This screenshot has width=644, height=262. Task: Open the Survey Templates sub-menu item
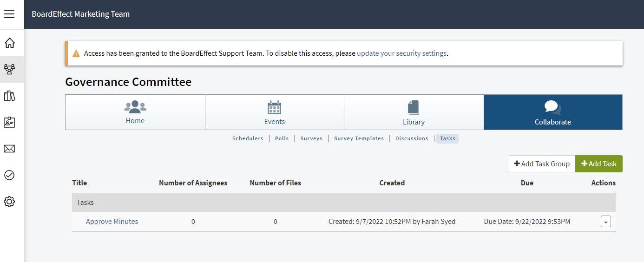pos(359,138)
